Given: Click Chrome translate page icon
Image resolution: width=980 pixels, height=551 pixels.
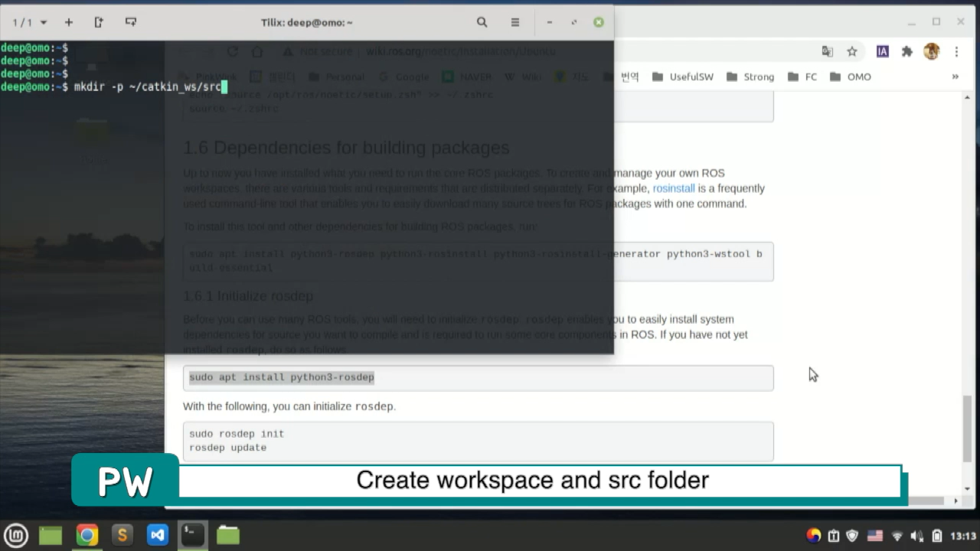Looking at the screenshot, I should coord(828,51).
